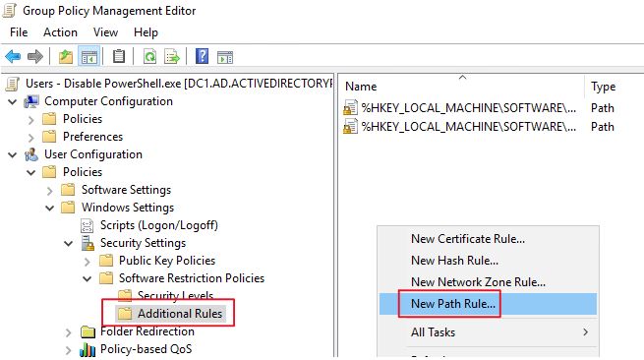Image resolution: width=644 pixels, height=360 pixels.
Task: Expand Policies under Computer Configuration
Action: pos(31,120)
